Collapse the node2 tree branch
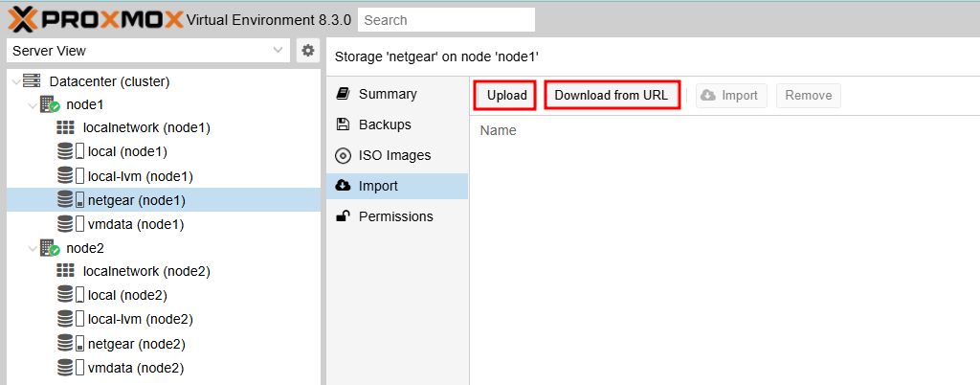This screenshot has width=980, height=385. 33,248
